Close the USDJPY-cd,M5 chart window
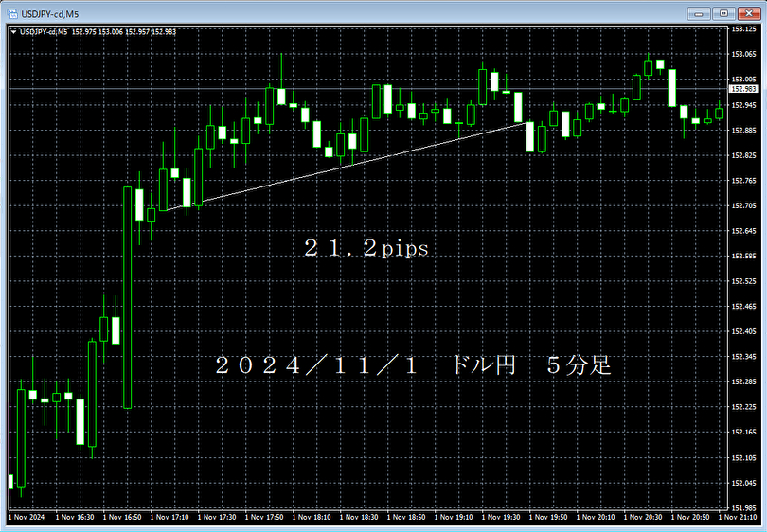This screenshot has height=532, width=767. [748, 13]
